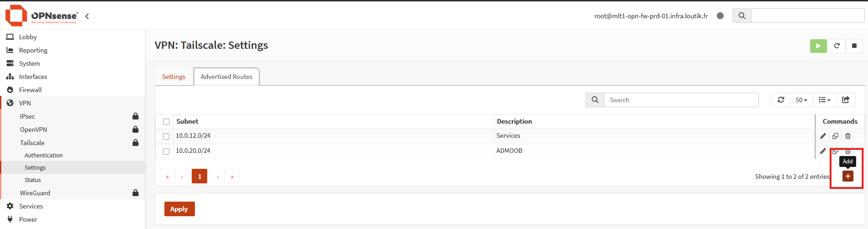Refresh the routes table
Screen dimensions: 868x229
click(x=781, y=100)
